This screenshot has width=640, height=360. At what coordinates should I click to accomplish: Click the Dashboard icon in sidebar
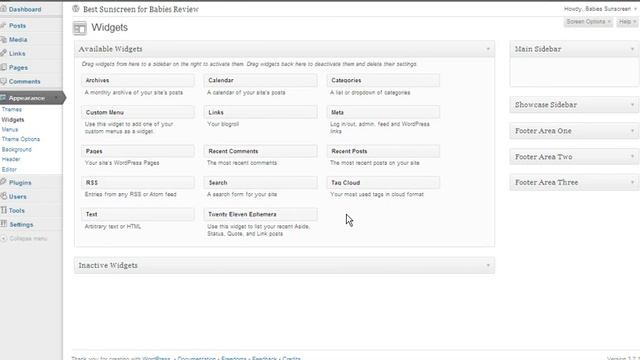tap(3, 9)
